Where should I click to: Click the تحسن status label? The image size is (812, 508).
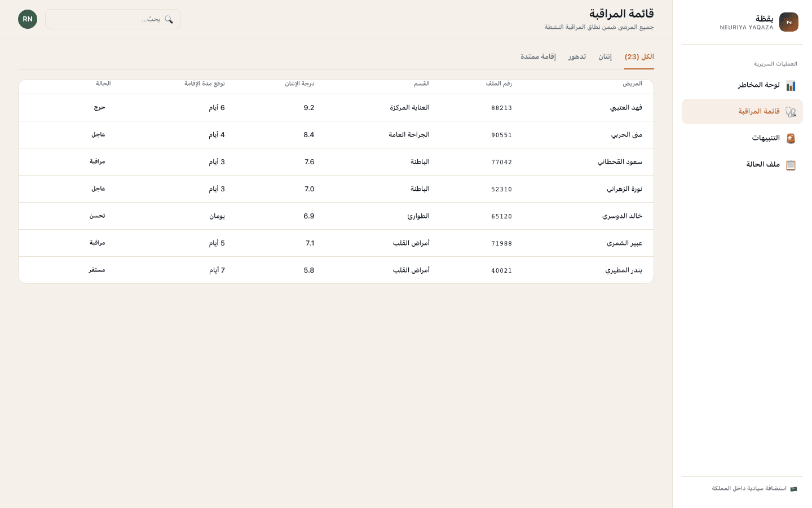click(98, 216)
